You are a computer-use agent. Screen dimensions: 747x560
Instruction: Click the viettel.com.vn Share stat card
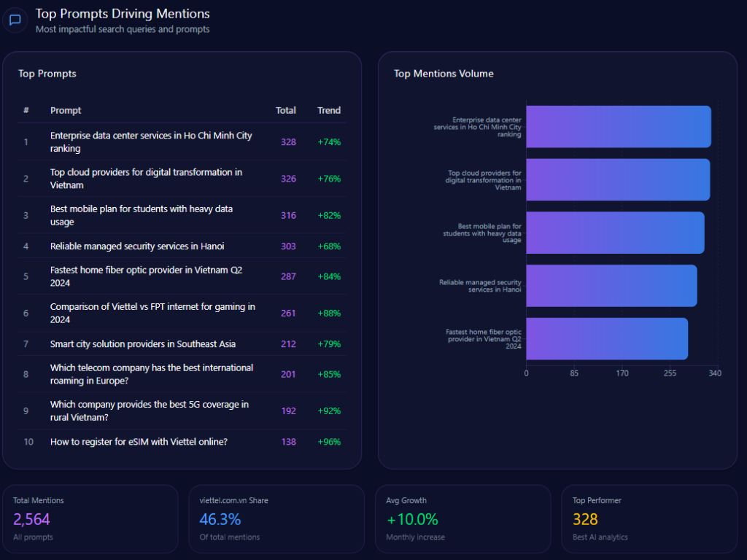(276, 519)
